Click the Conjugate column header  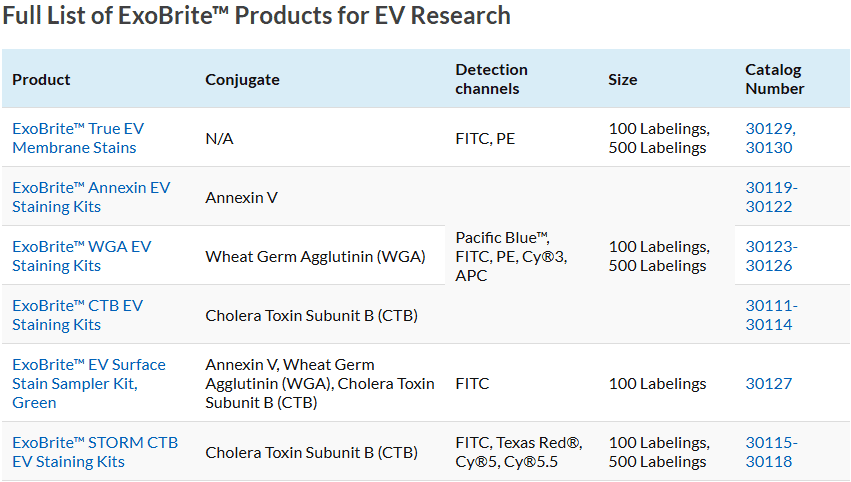click(242, 80)
